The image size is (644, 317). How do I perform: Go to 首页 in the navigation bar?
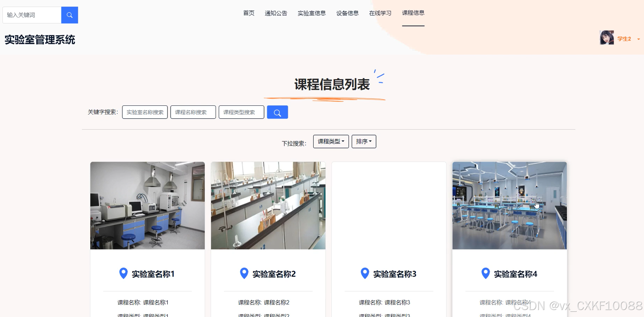[x=249, y=13]
